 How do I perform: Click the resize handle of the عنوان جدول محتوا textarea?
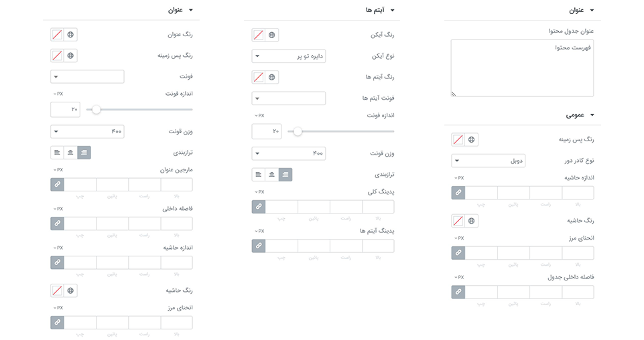point(454,94)
